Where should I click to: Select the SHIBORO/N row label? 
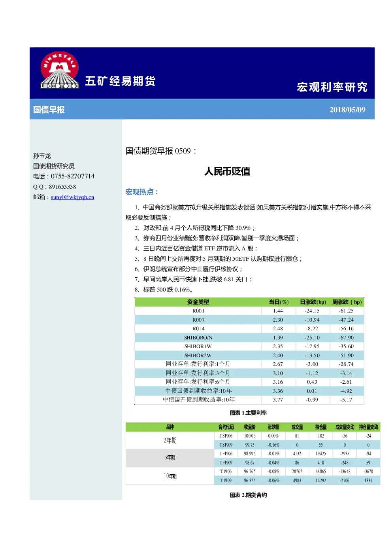point(198,337)
